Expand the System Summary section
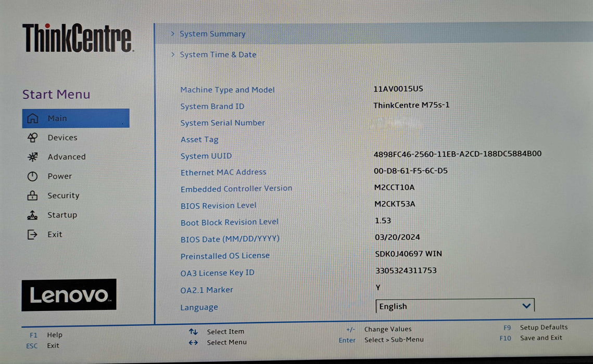 coord(212,34)
